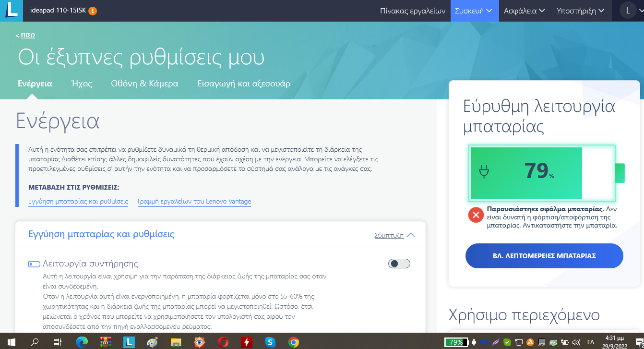Image resolution: width=644 pixels, height=349 pixels.
Task: Click the Χρήσιμο περιεχόμενο heading
Action: [x=524, y=315]
